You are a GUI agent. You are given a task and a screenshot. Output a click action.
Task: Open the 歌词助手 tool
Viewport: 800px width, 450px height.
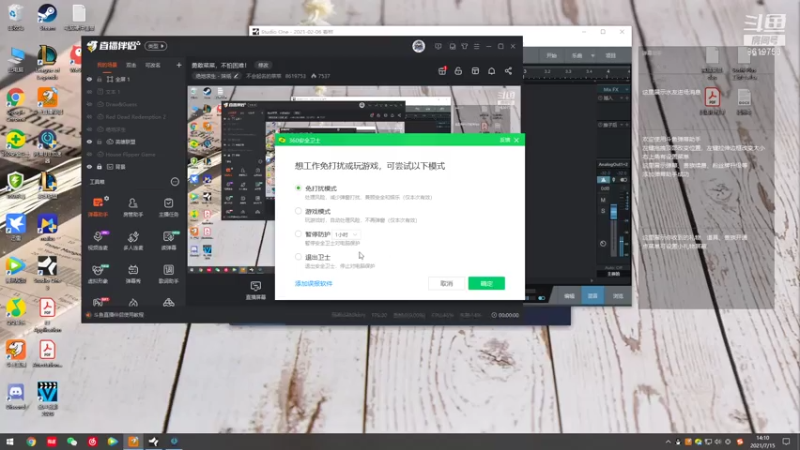coord(168,273)
